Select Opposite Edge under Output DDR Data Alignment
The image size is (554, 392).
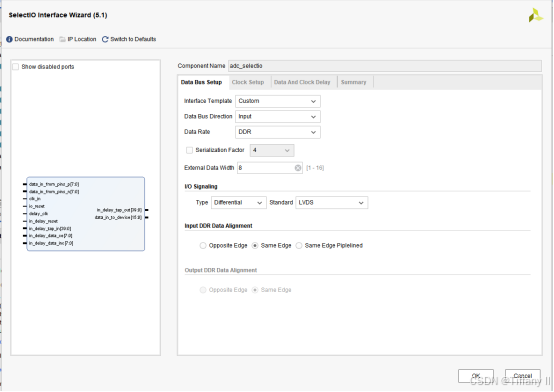[203, 290]
